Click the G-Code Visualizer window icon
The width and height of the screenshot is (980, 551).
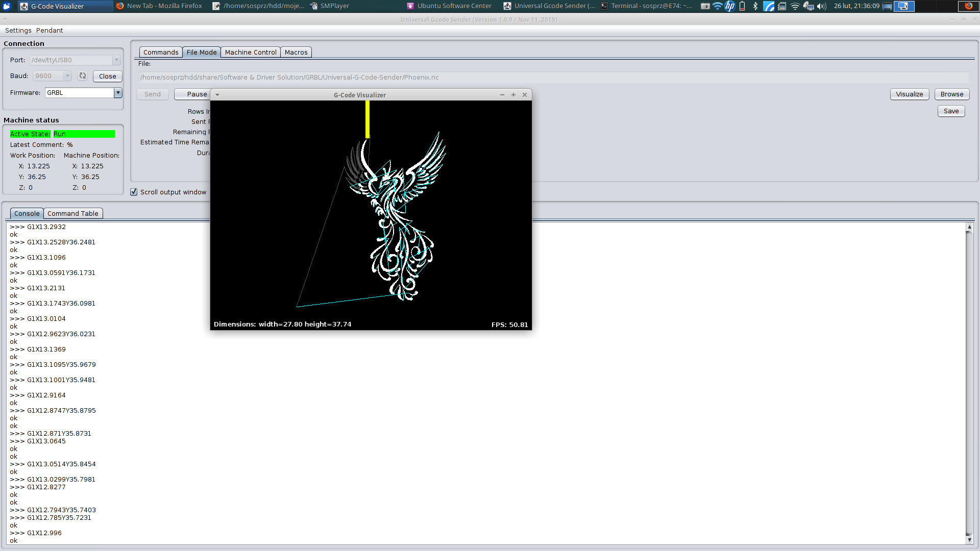click(x=24, y=6)
